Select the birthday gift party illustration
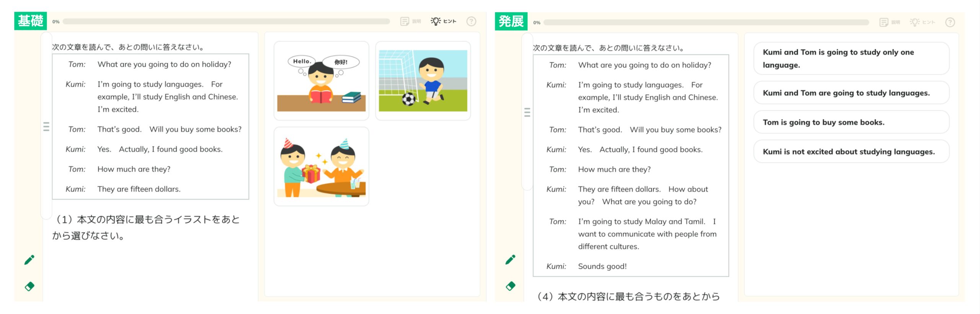 (x=321, y=167)
